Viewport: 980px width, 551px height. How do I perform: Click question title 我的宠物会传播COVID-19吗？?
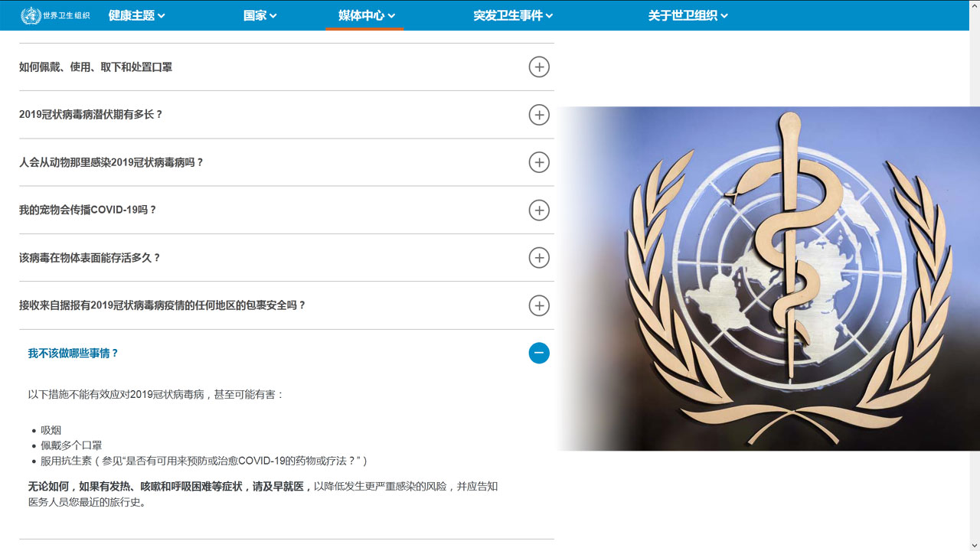(x=88, y=210)
